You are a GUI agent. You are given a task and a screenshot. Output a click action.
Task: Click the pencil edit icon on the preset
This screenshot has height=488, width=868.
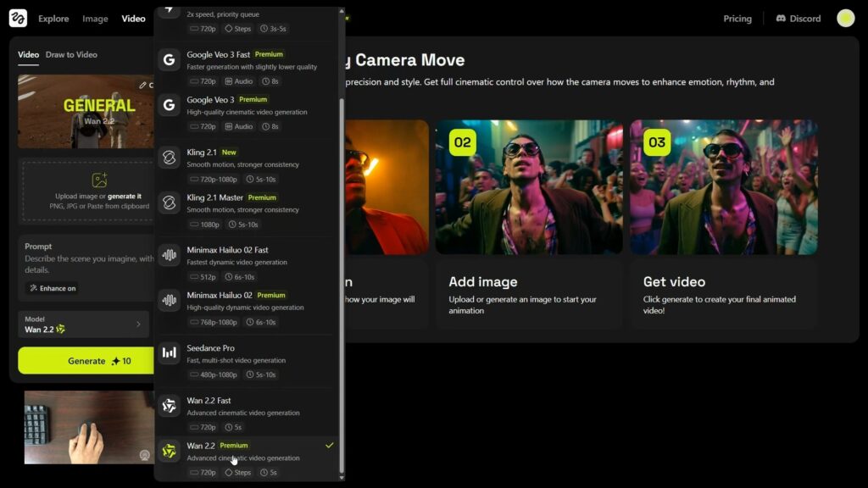142,86
